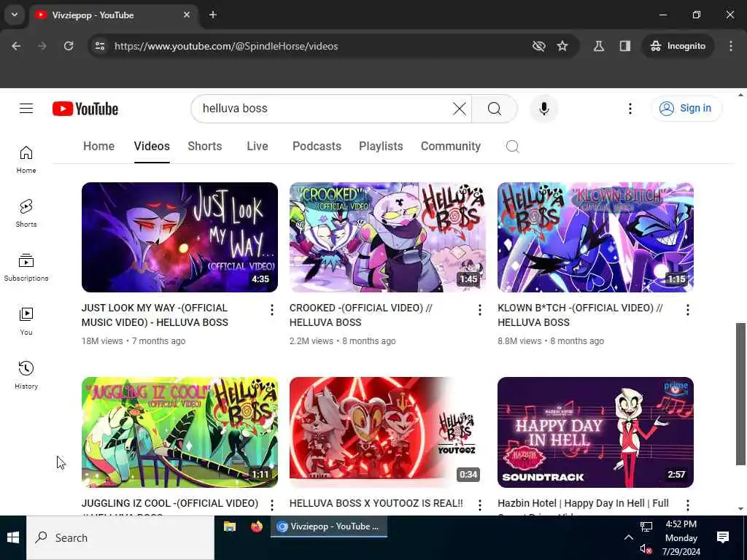The height and width of the screenshot is (560, 747).
Task: Bookmark this page with the star
Action: point(562,46)
